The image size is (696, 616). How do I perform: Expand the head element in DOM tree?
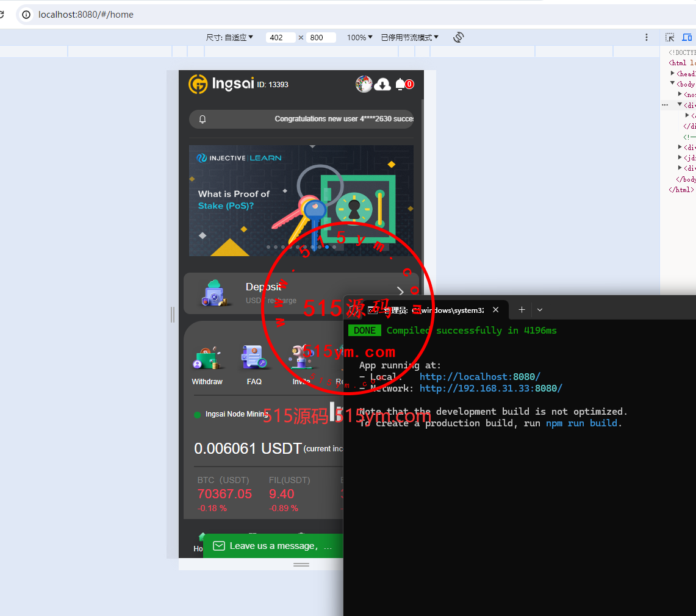[673, 73]
